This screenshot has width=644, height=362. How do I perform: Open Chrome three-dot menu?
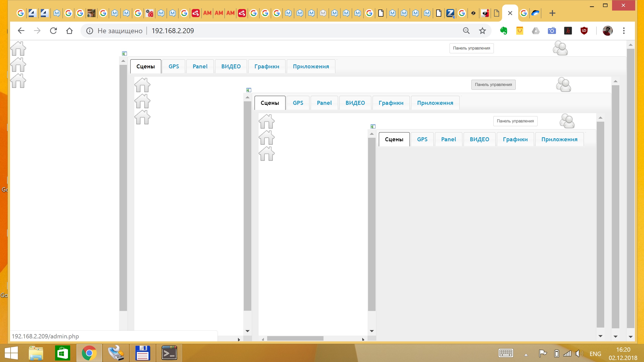(x=624, y=31)
